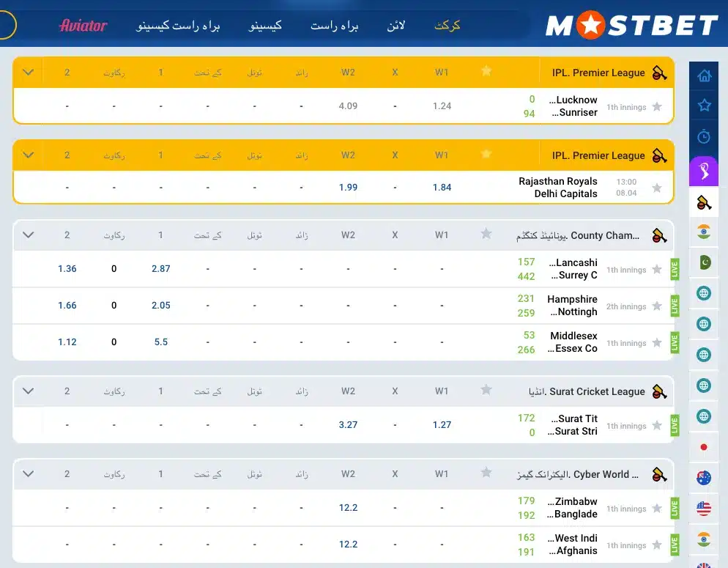Choose the India flag beside the Pakistan flag

(x=704, y=232)
